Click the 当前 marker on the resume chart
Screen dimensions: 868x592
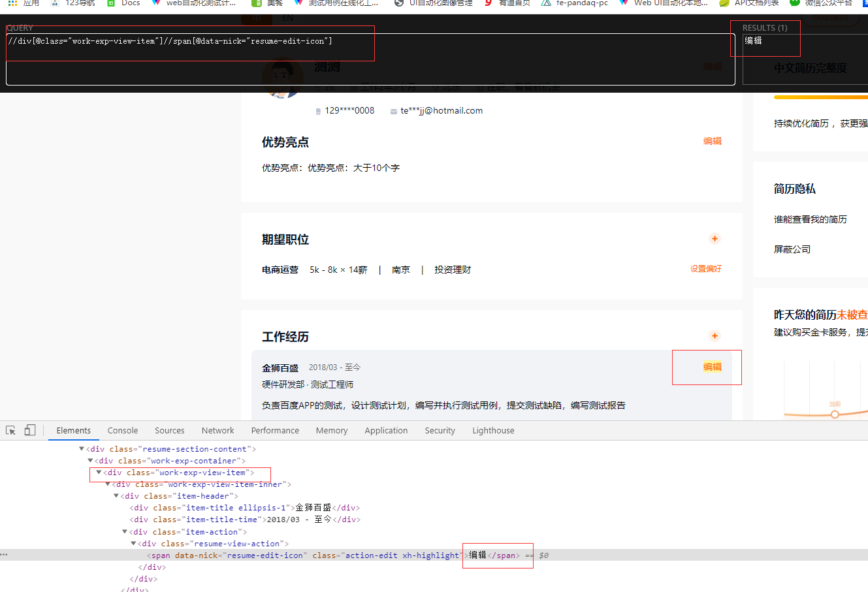(x=835, y=413)
